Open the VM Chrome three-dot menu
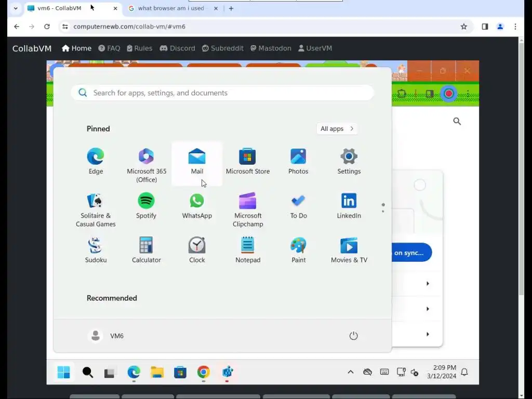Image resolution: width=532 pixels, height=399 pixels. pos(468,94)
